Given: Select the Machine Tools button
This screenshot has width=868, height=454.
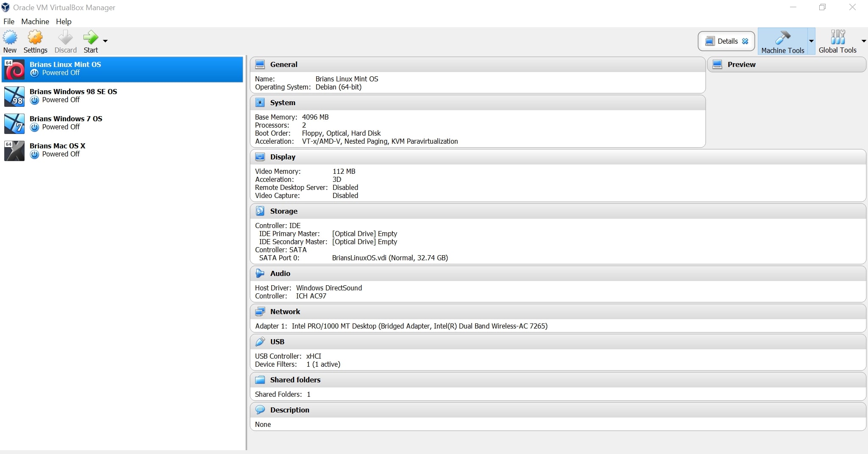Looking at the screenshot, I should tap(782, 42).
